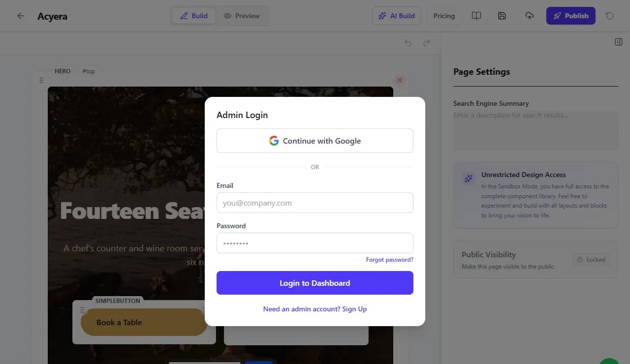630x364 pixels.
Task: Select the Book a Table button
Action: [x=144, y=322]
